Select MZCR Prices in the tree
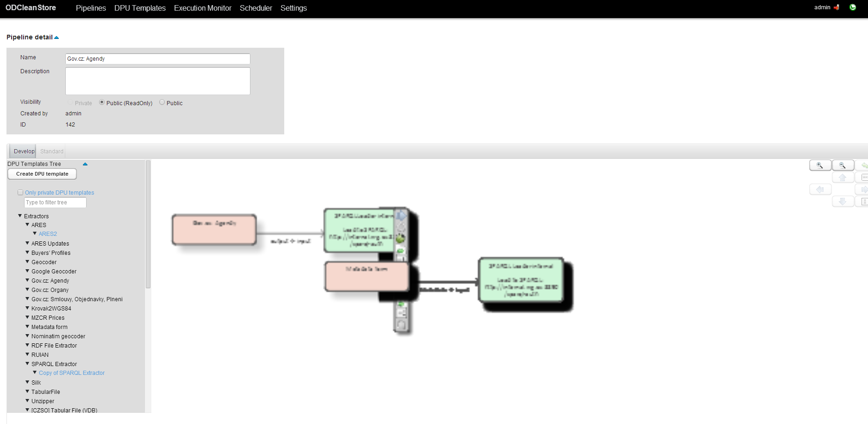Image resolution: width=868 pixels, height=424 pixels. pyautogui.click(x=48, y=318)
